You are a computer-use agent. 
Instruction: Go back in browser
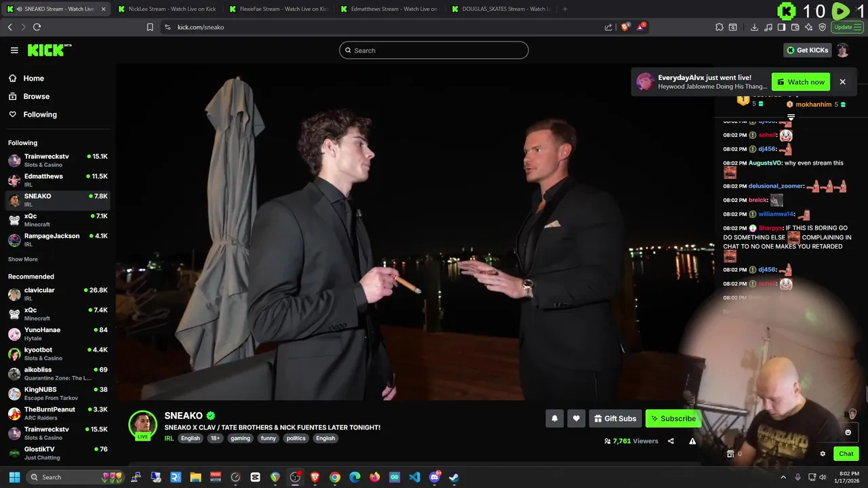point(9,27)
